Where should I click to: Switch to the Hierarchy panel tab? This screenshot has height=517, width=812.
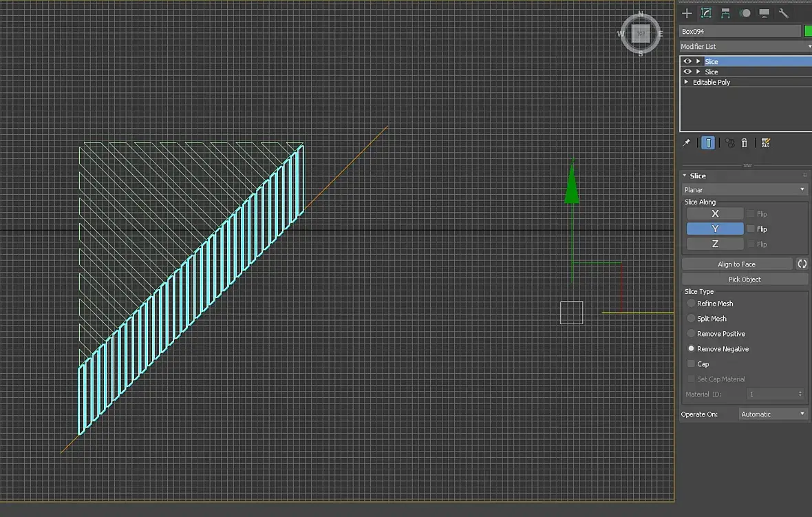point(725,14)
